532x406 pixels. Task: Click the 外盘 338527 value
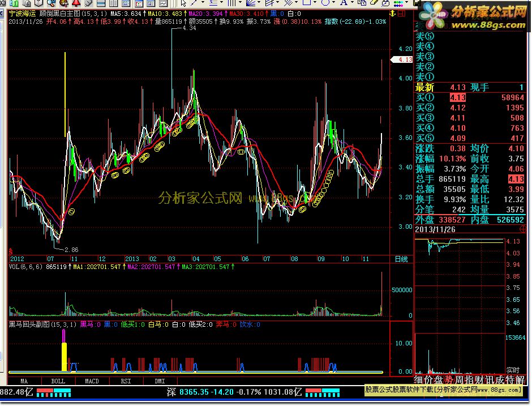[x=452, y=220]
